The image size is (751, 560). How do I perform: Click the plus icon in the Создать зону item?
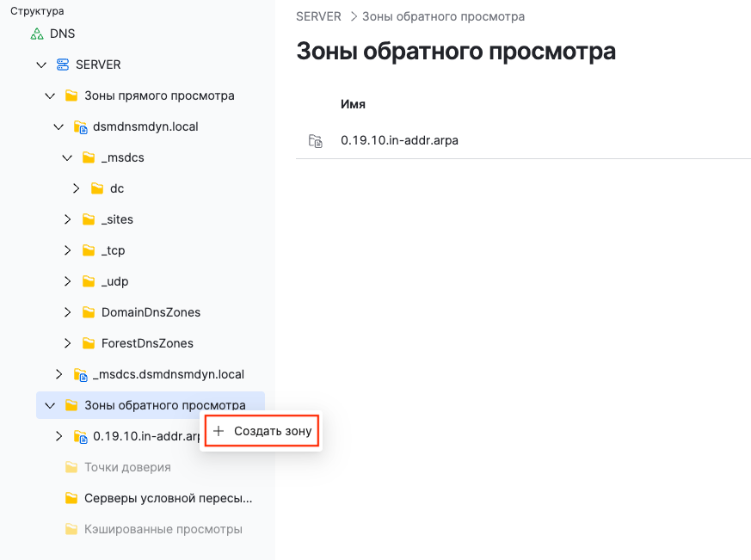click(x=219, y=431)
